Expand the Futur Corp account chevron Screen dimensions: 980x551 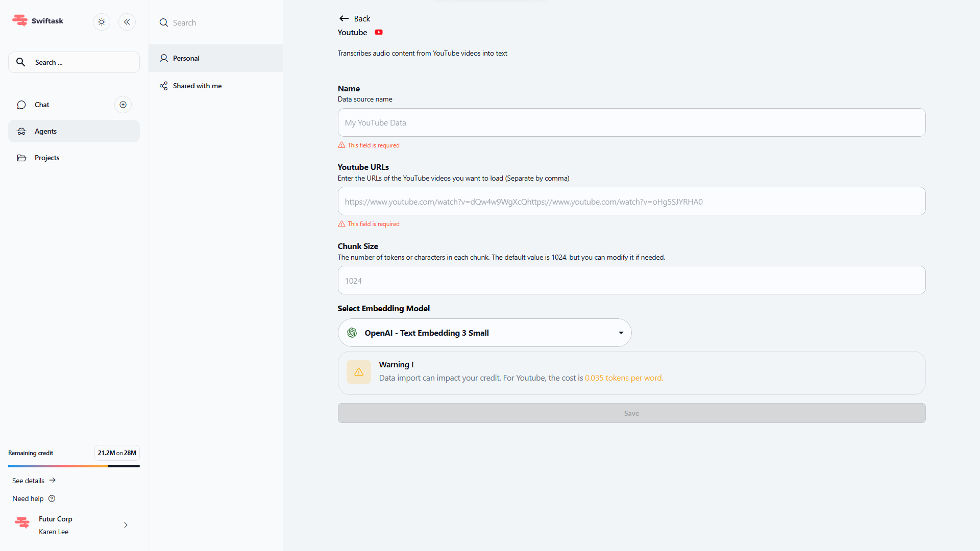[x=126, y=525]
